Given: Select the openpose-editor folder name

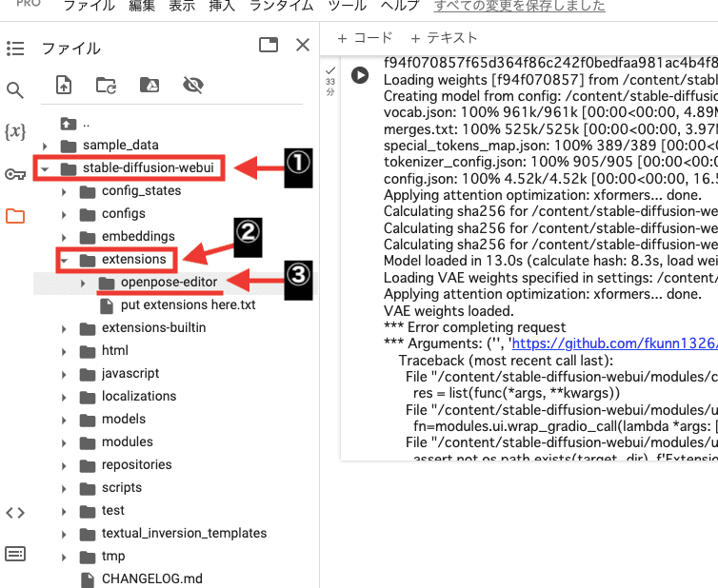Looking at the screenshot, I should [169, 283].
